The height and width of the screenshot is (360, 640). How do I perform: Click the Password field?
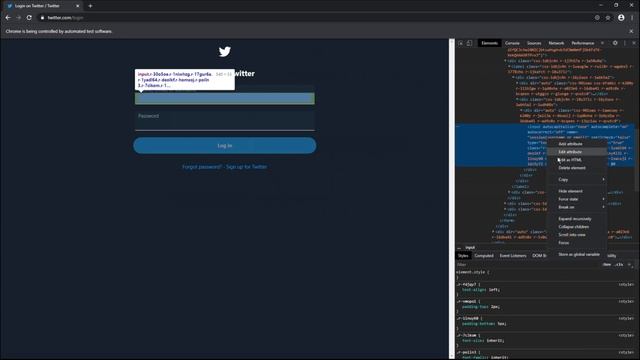(x=224, y=120)
